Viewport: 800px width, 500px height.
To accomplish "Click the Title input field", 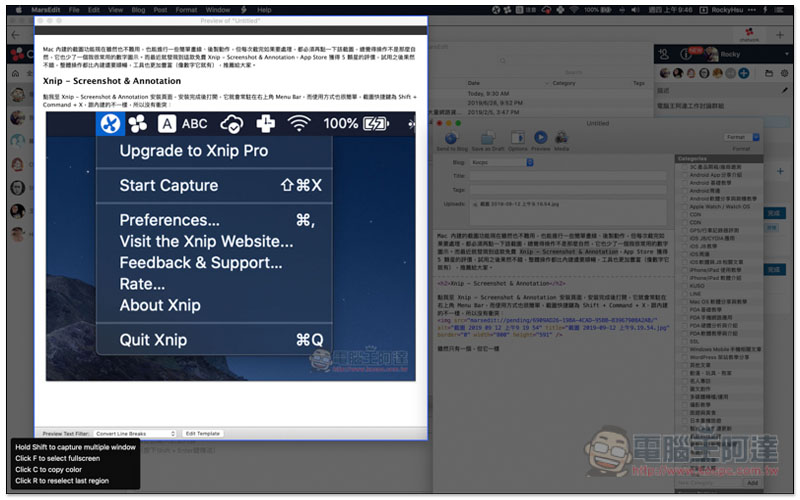I will [567, 176].
